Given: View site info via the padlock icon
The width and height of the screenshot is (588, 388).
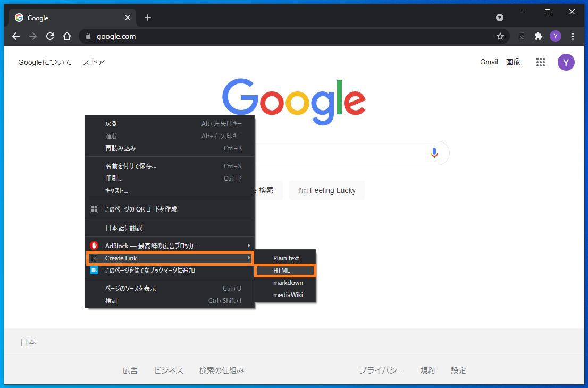Looking at the screenshot, I should pos(88,36).
